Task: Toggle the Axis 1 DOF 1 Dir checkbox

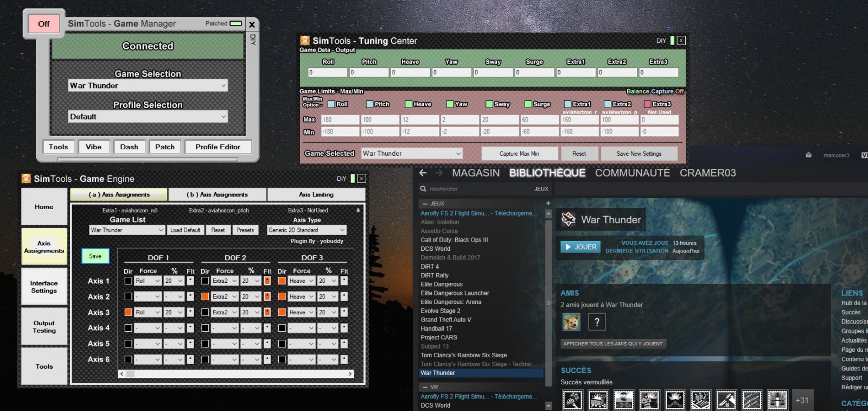Action: [129, 281]
